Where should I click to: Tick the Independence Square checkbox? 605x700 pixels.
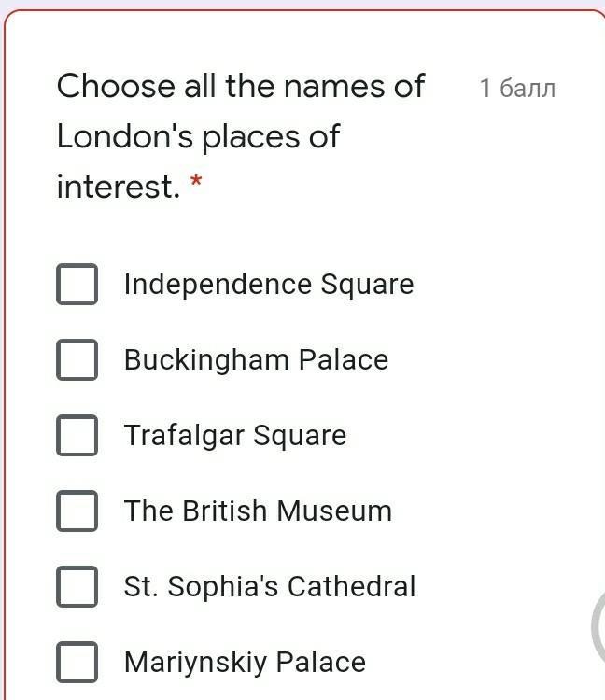click(x=77, y=285)
